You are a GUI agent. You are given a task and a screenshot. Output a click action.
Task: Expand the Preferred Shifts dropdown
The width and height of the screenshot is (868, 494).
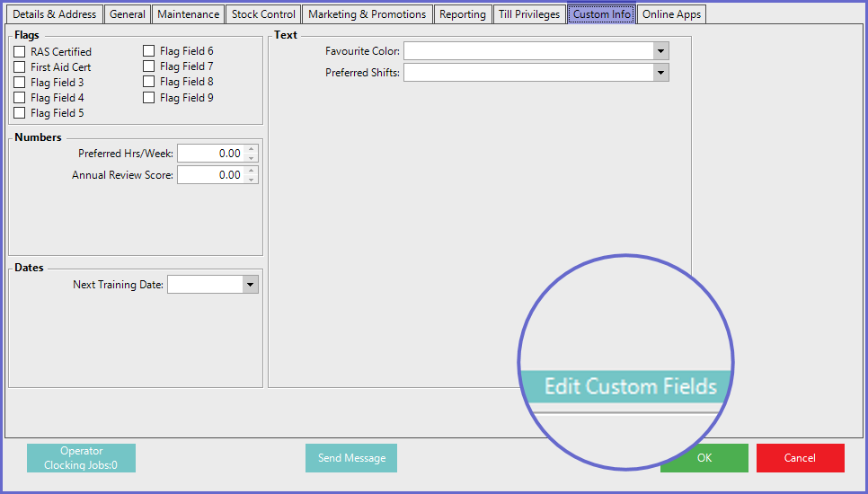(x=661, y=73)
